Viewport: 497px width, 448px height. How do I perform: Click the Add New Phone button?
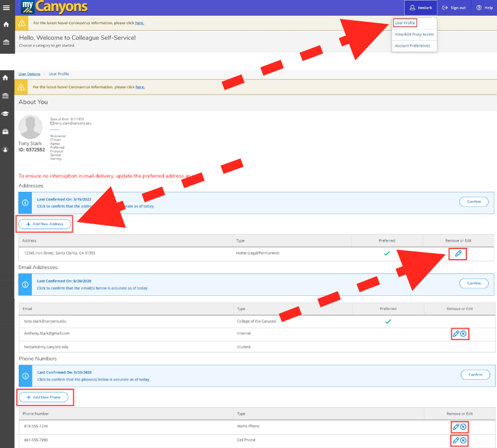pyautogui.click(x=44, y=397)
